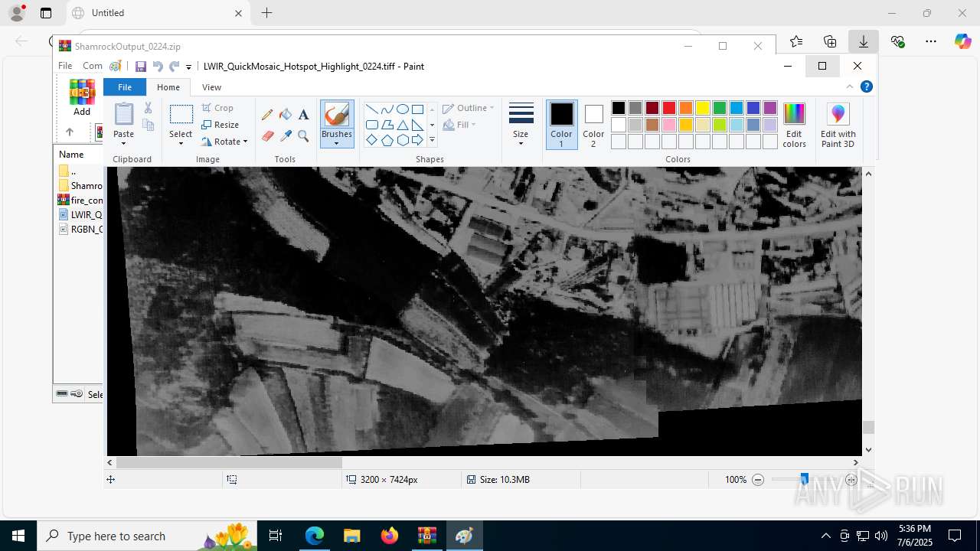Click the zoom out minus button
This screenshot has width=980, height=551.
click(x=758, y=480)
